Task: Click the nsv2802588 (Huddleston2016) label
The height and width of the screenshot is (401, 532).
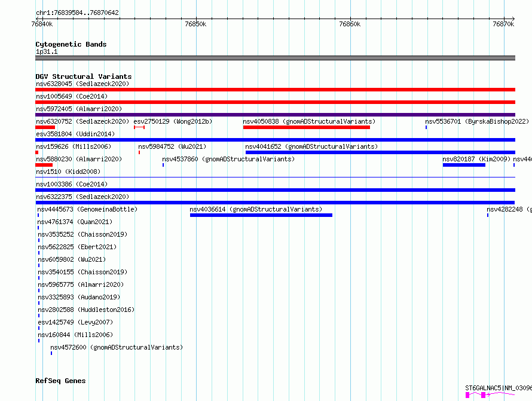Action: click(86, 310)
